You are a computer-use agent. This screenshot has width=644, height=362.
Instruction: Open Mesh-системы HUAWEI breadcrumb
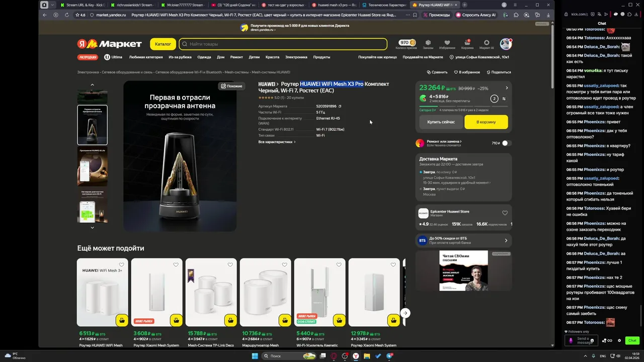tap(271, 72)
